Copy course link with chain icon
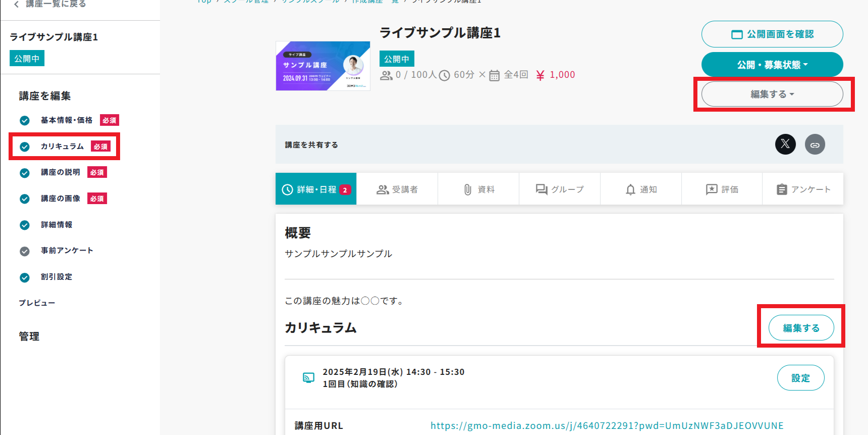The height and width of the screenshot is (435, 868). coord(815,144)
